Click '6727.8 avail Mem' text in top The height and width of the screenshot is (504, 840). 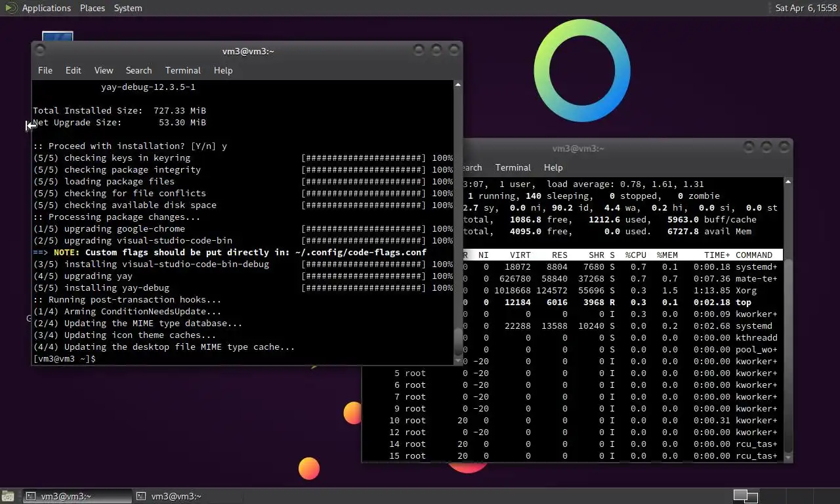pyautogui.click(x=709, y=231)
